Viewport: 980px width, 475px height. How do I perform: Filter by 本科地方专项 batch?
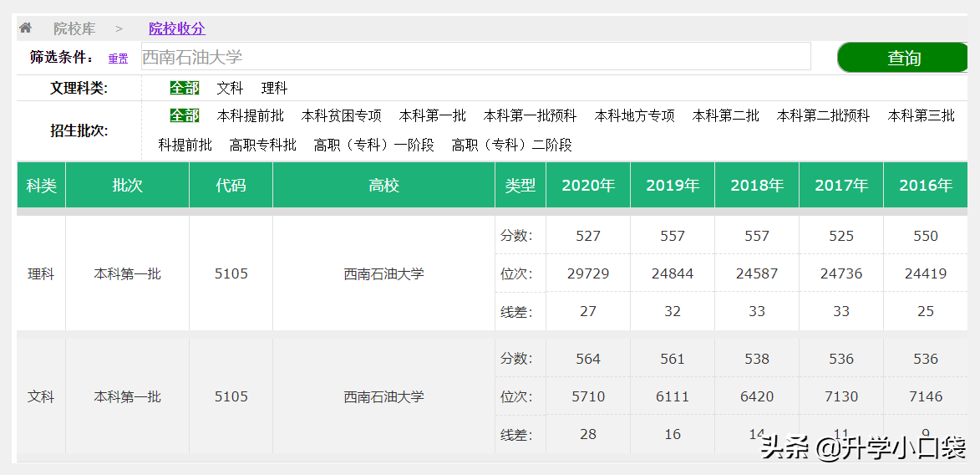tap(634, 115)
